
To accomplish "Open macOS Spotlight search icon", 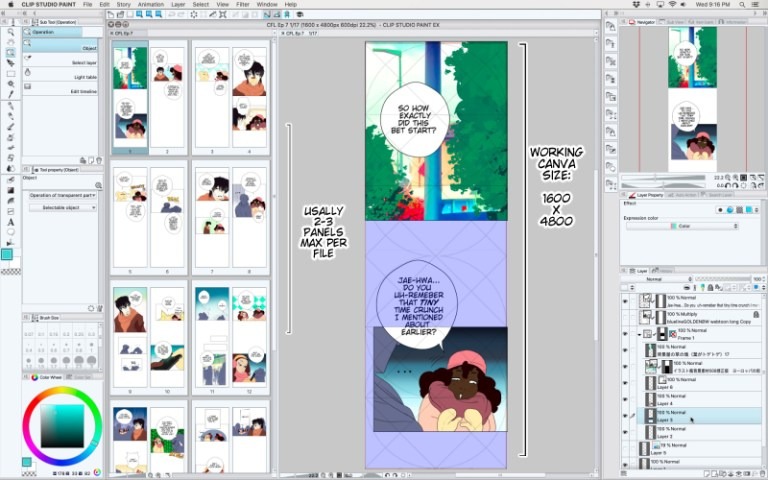I will [x=742, y=4].
